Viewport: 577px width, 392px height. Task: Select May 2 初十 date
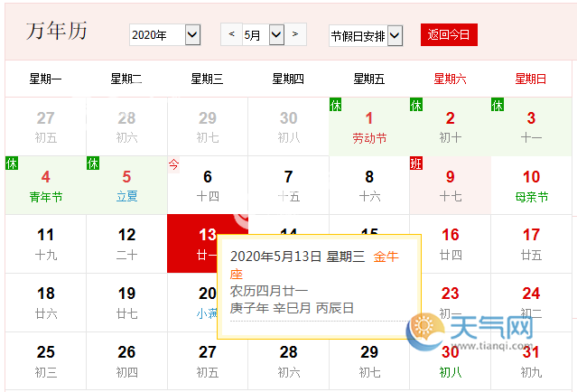pos(450,126)
